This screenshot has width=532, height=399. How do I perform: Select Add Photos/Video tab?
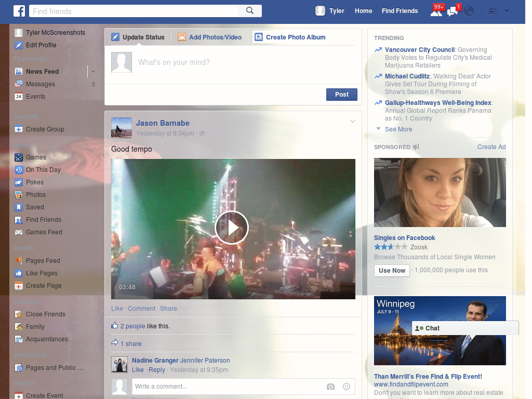click(210, 37)
